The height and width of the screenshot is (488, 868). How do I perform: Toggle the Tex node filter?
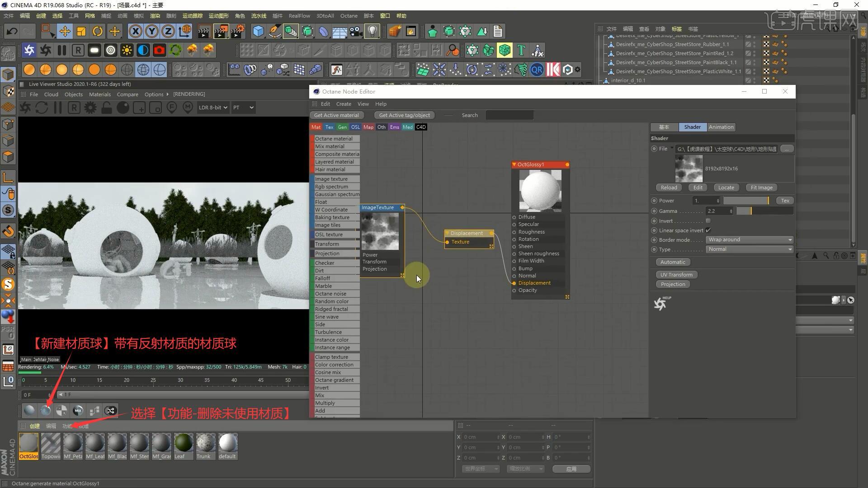[329, 127]
